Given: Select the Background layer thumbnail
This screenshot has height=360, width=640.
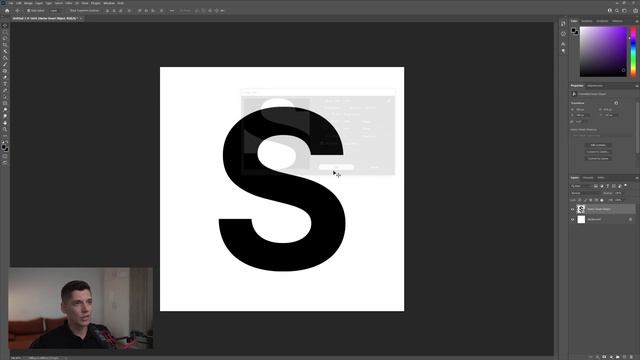Looking at the screenshot, I should point(581,219).
